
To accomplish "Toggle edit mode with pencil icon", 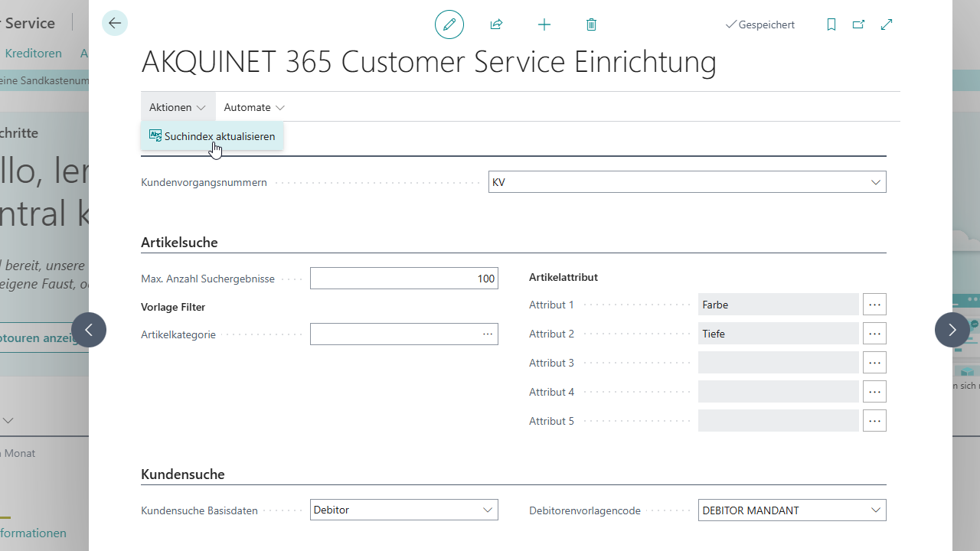I will click(x=449, y=24).
